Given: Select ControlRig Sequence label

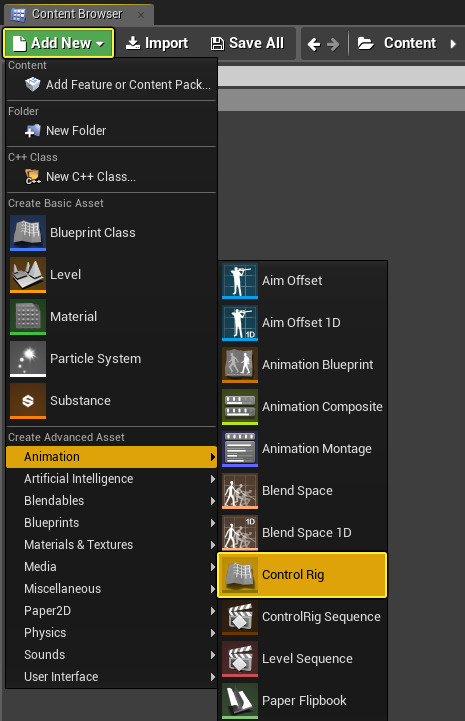Looking at the screenshot, I should tap(321, 617).
